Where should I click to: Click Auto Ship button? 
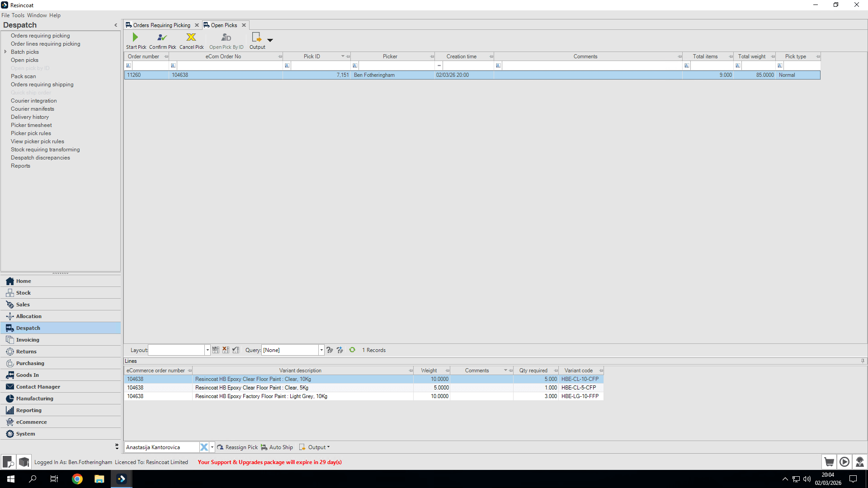(277, 447)
